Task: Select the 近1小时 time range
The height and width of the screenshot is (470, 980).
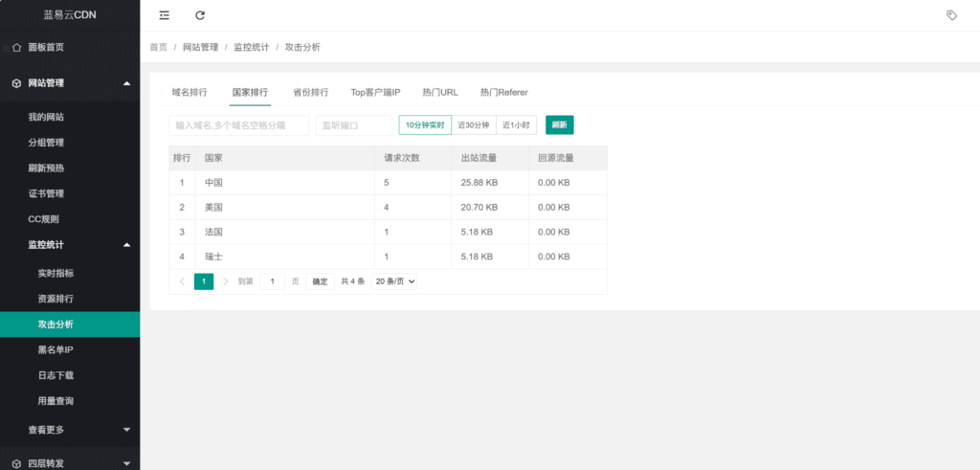Action: 516,125
